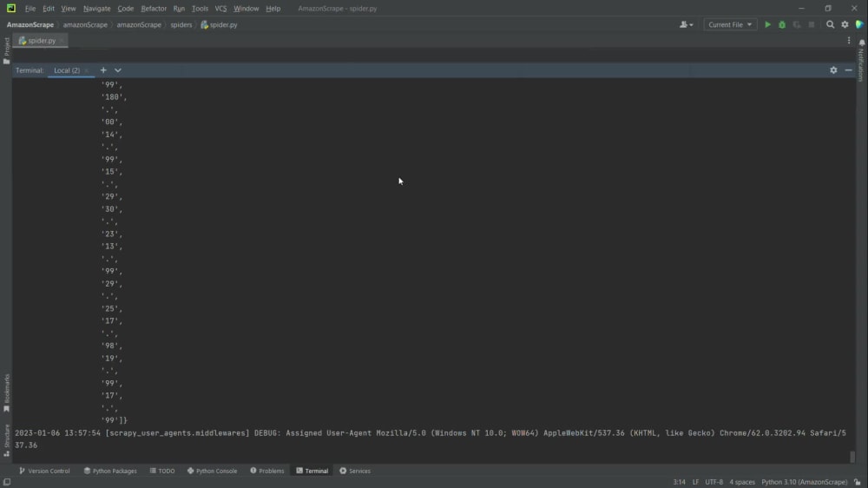Open Python Packages tool window

[110, 471]
